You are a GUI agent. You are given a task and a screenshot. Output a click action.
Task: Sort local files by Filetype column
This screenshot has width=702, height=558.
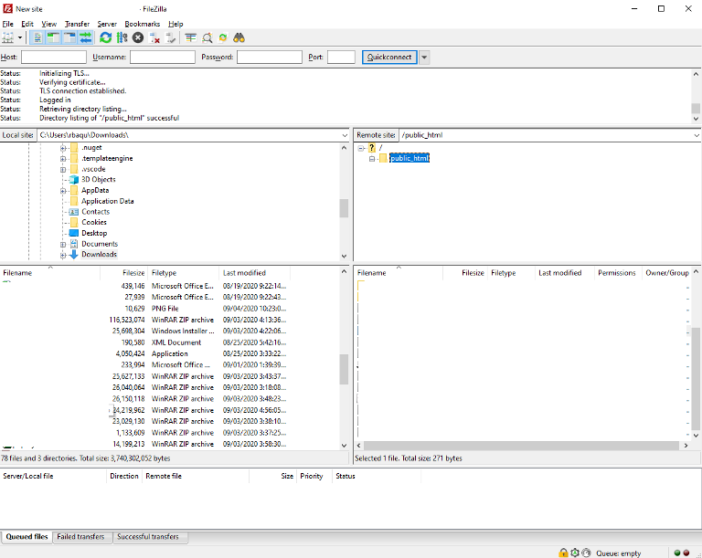coord(184,273)
